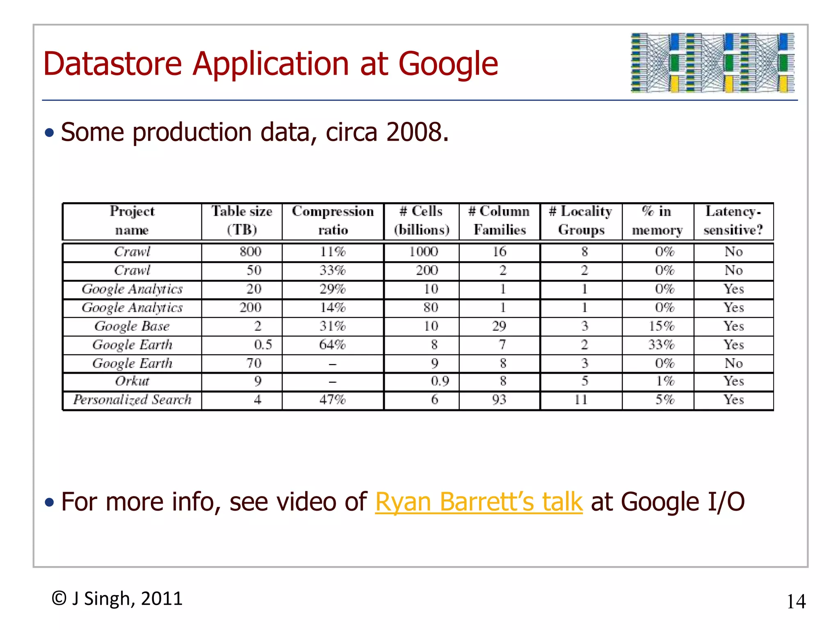This screenshot has width=840, height=630.
Task: Click the footer '© J Singh, 2011'
Action: (117, 598)
